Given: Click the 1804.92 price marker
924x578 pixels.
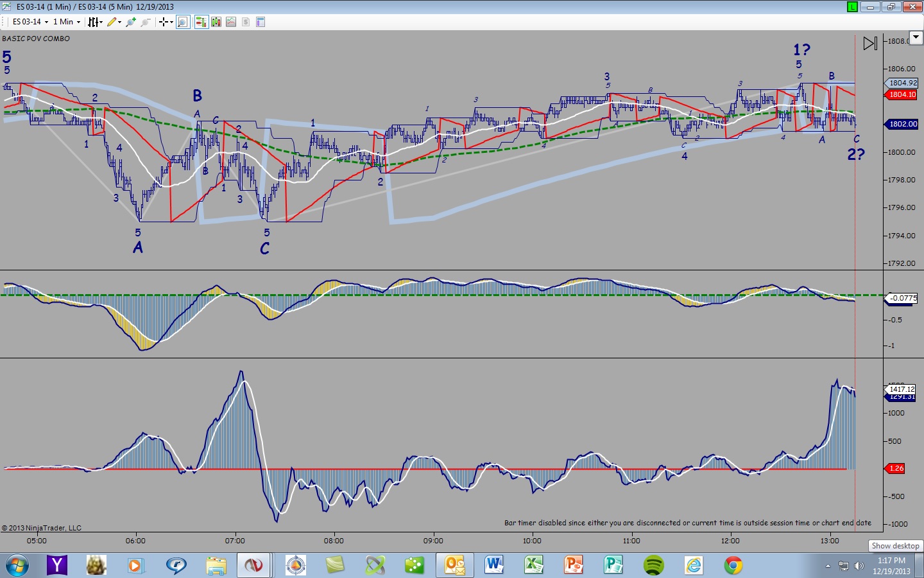Looking at the screenshot, I should click(x=903, y=83).
